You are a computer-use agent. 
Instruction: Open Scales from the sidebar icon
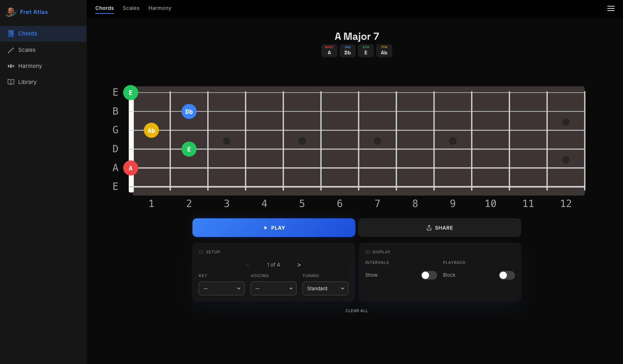point(11,50)
